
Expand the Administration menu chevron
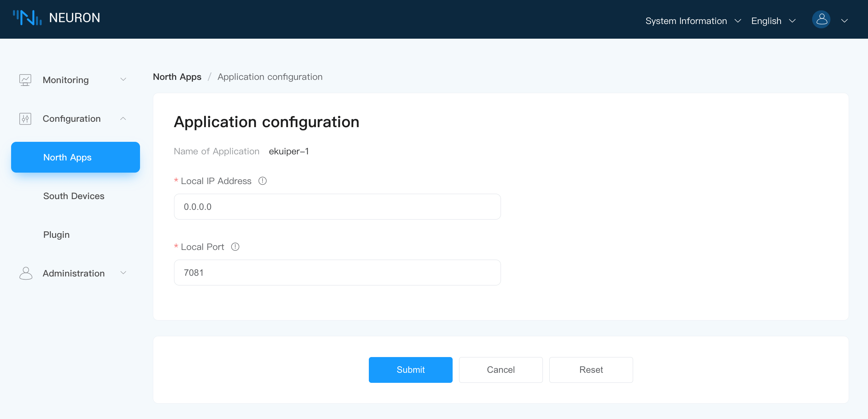(x=123, y=273)
